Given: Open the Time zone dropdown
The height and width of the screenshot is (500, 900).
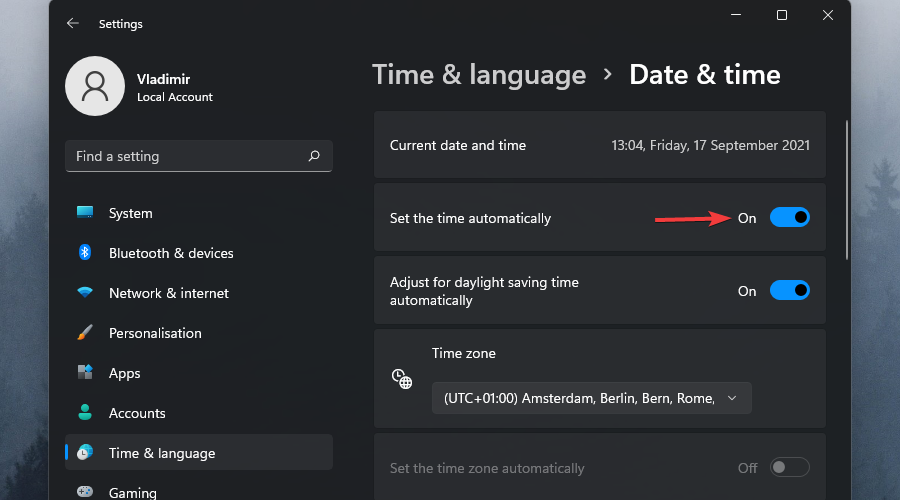Looking at the screenshot, I should coord(591,398).
